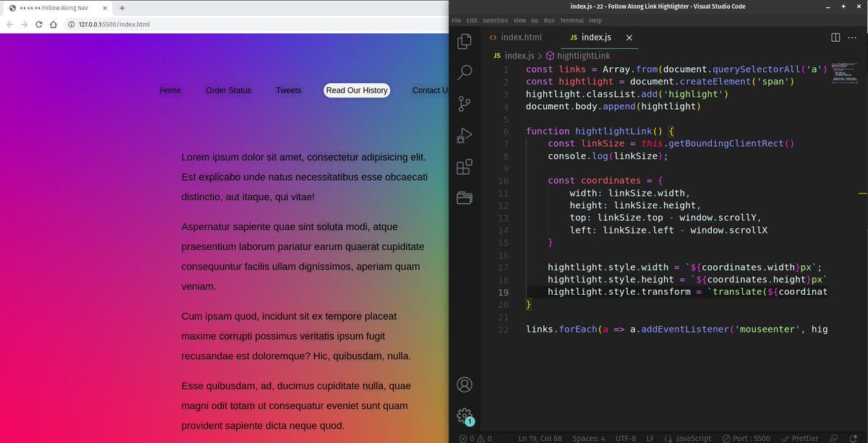Open the Manage gear menu

click(x=464, y=416)
